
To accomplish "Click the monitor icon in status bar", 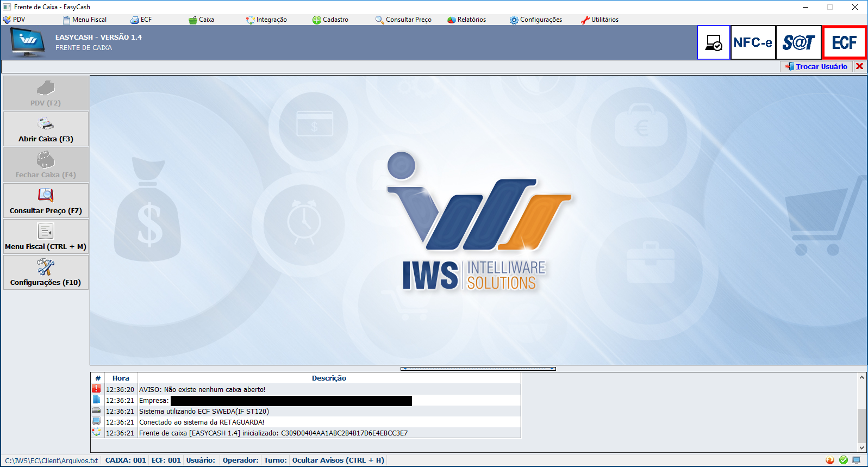I will (x=857, y=460).
